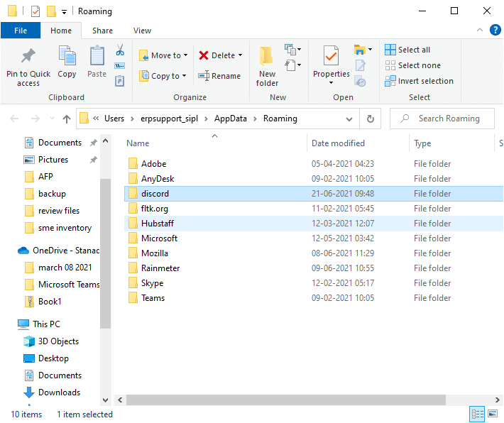Switch to Details view icon
Image resolution: width=504 pixels, height=423 pixels.
click(x=477, y=414)
